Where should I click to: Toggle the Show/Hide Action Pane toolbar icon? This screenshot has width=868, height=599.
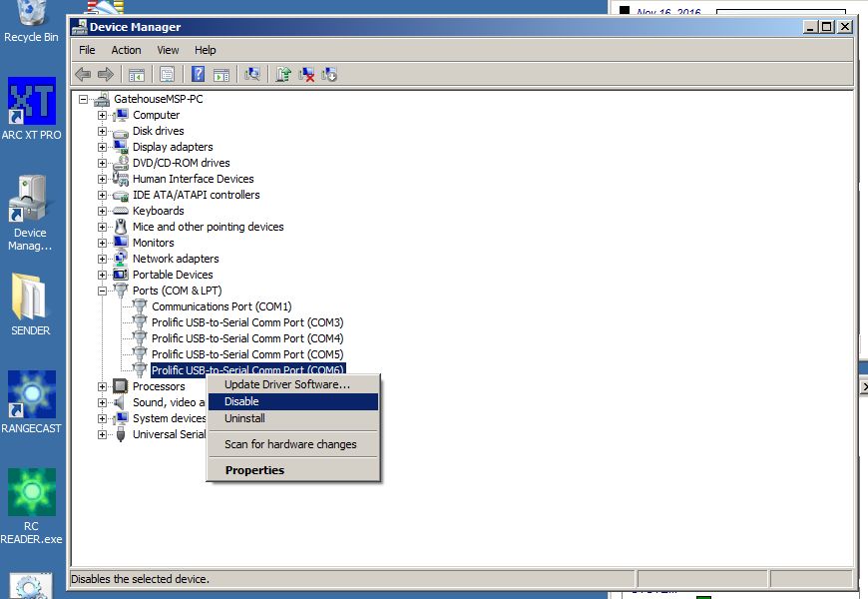click(221, 74)
